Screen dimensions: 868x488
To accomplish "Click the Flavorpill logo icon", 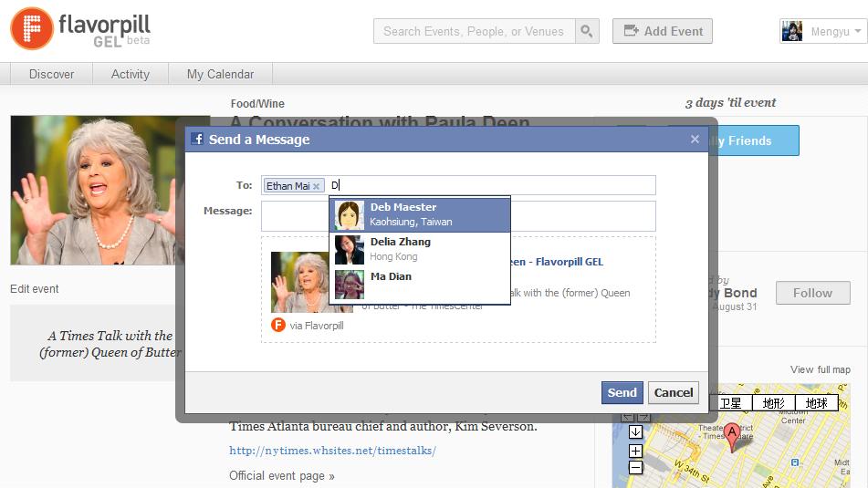I will (x=32, y=29).
